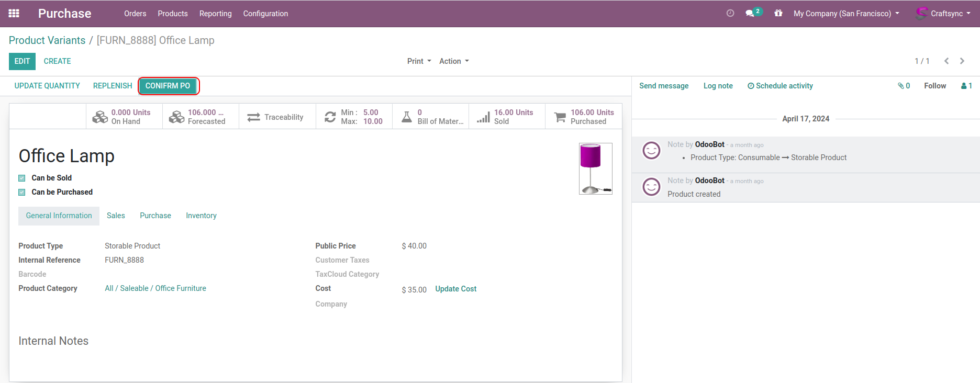Switch to the Inventory tab
980x383 pixels.
[201, 216]
